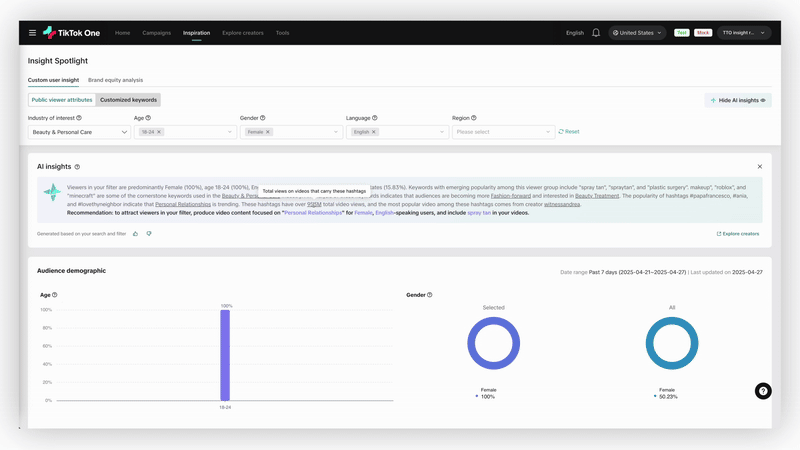Open the United States country selector
The width and height of the screenshot is (800, 450).
click(637, 33)
